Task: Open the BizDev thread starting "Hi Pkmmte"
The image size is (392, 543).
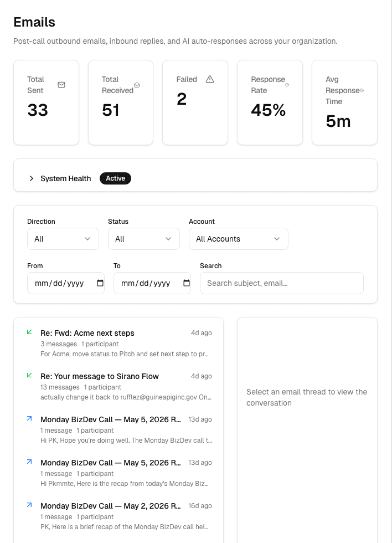Action: (119, 473)
